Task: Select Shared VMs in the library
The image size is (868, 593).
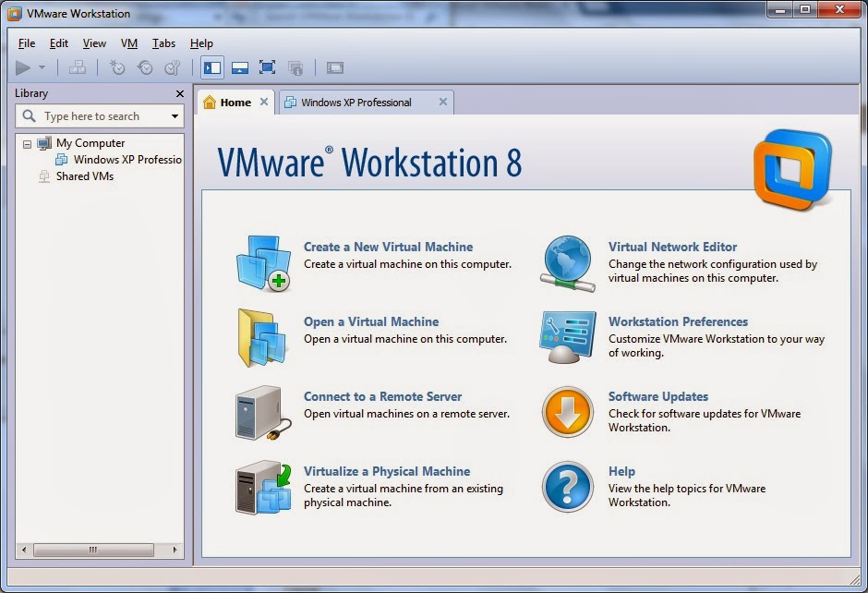Action: [85, 176]
